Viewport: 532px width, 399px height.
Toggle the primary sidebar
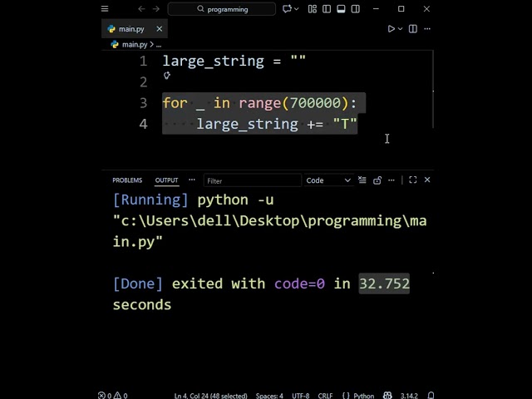click(x=327, y=9)
